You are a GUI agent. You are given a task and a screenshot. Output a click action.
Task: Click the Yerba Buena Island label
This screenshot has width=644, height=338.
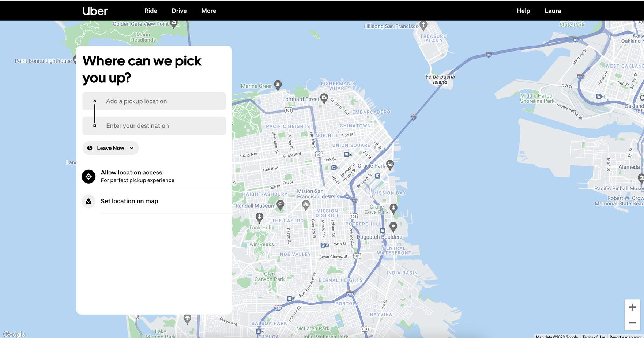click(440, 79)
